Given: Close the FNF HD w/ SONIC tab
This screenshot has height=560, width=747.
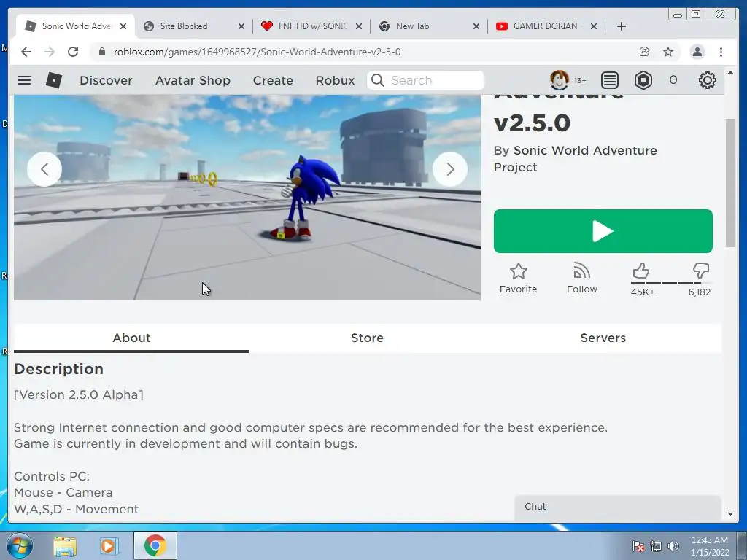Looking at the screenshot, I should (359, 26).
